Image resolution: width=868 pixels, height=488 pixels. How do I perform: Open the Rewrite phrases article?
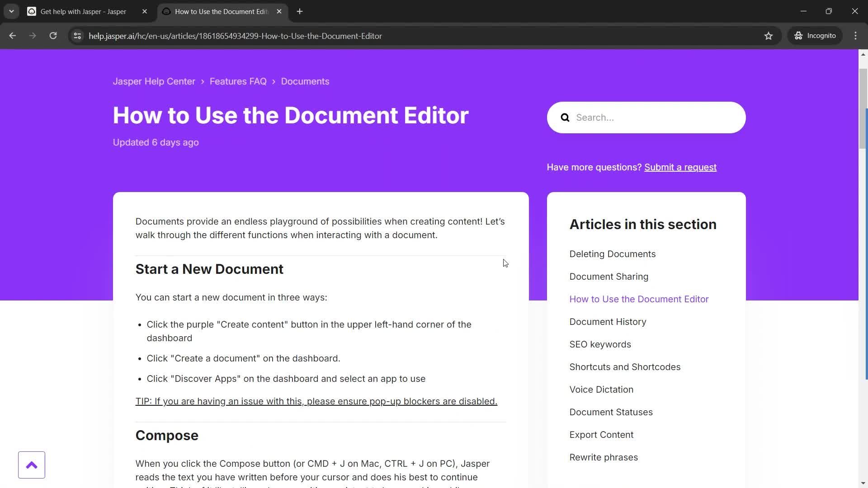(604, 457)
